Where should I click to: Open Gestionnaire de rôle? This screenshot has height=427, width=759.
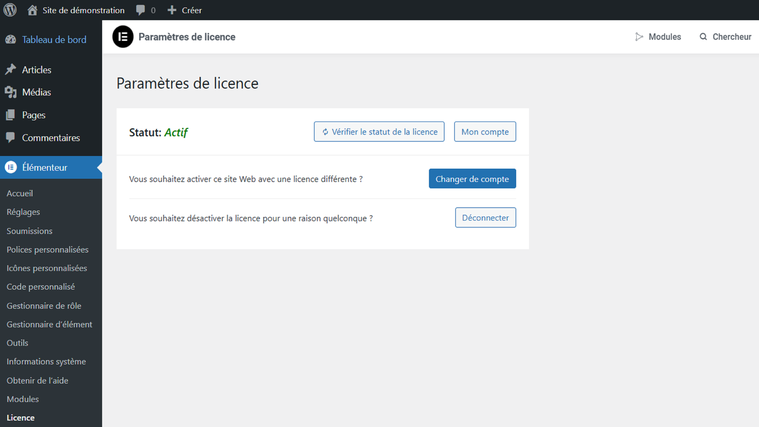[x=44, y=306]
